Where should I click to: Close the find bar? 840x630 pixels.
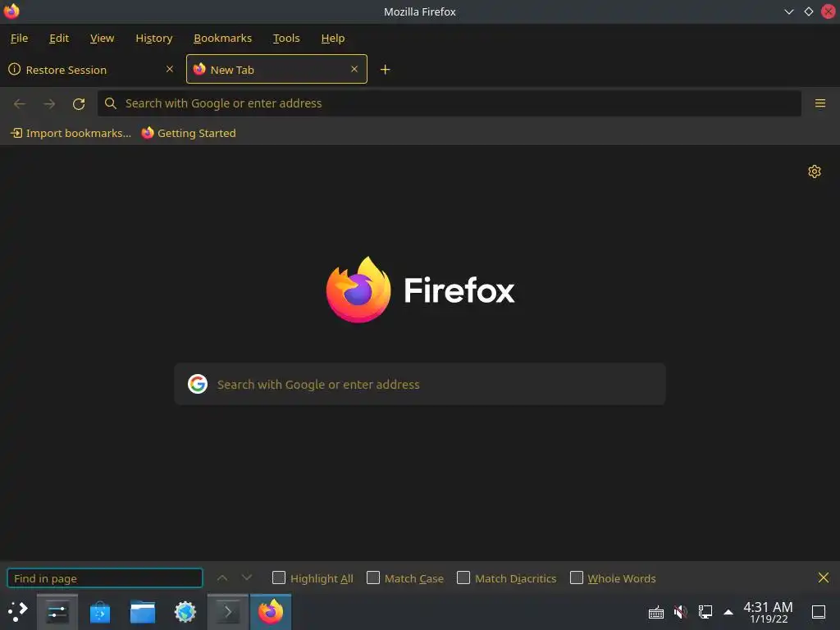[x=824, y=577]
